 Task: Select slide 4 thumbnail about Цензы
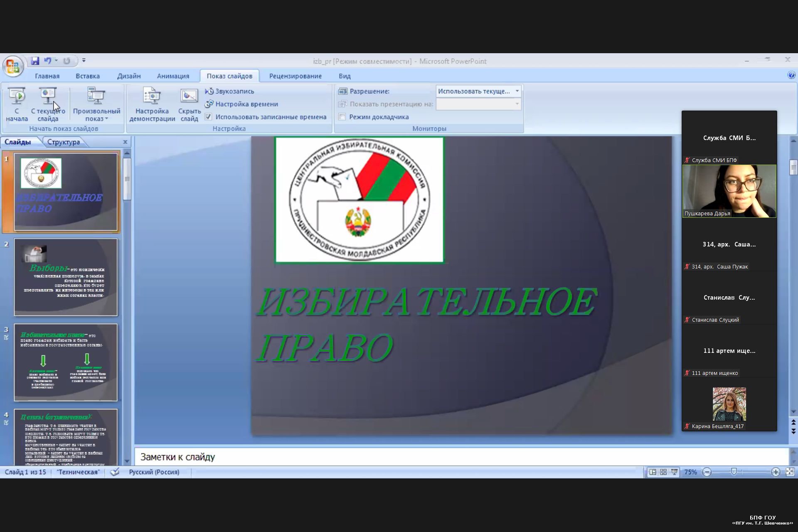click(x=66, y=437)
